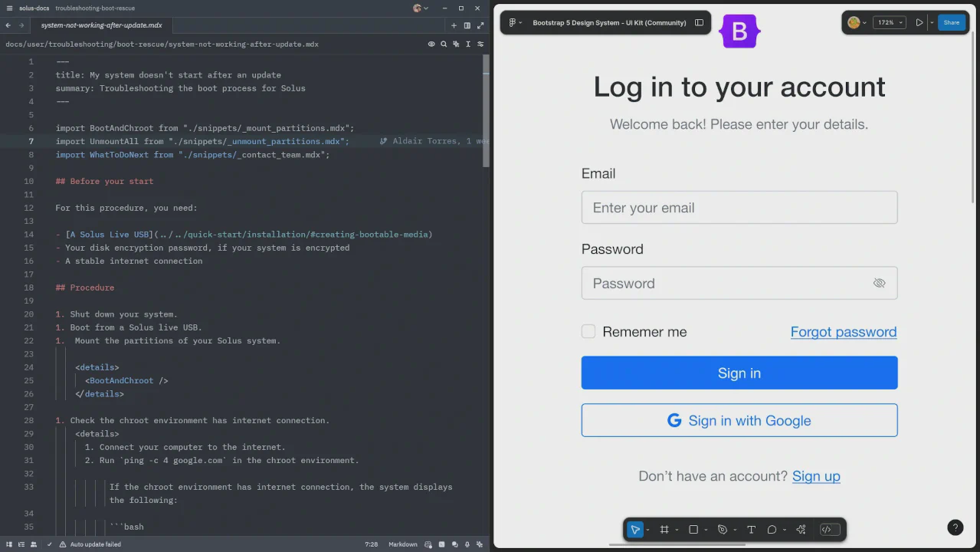
Task: Open edit prediction icon in status bar
Action: coord(429,544)
